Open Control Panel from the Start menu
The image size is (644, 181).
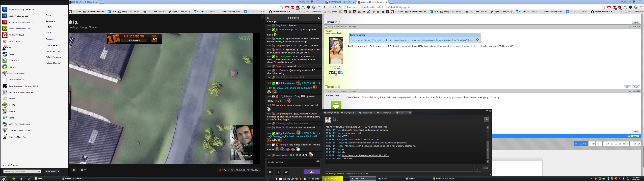tap(51, 45)
